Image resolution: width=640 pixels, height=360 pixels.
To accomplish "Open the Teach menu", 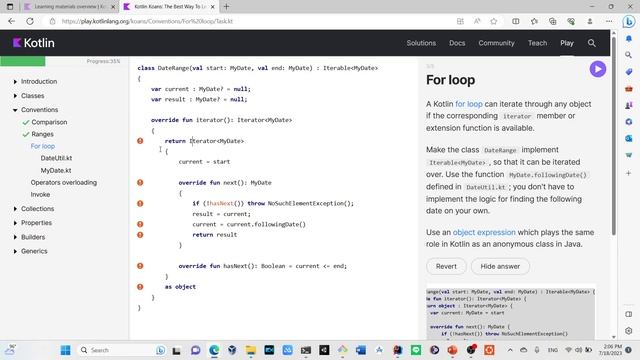I will (537, 43).
